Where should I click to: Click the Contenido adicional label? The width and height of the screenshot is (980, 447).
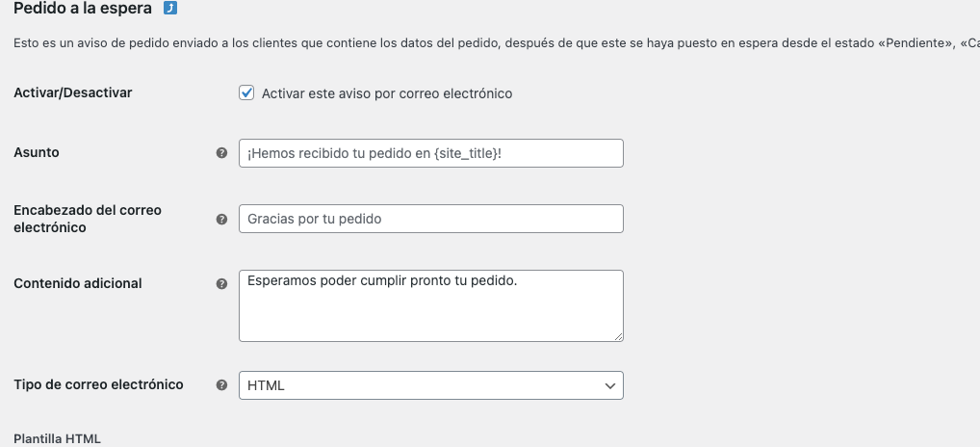tap(78, 283)
